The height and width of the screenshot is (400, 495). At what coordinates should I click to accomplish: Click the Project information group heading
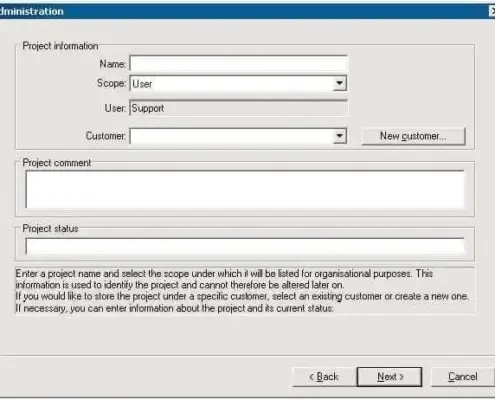pyautogui.click(x=60, y=46)
